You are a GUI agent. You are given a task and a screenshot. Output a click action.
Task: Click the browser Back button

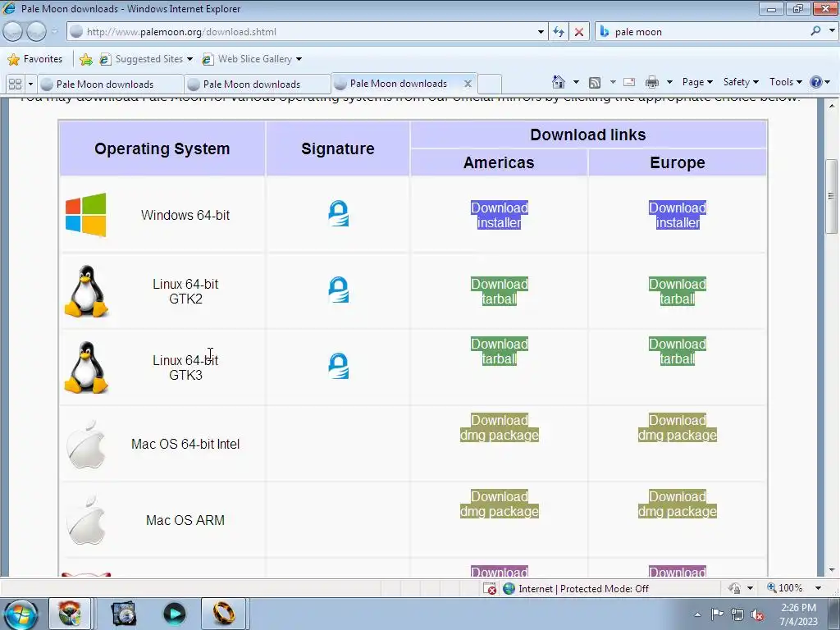coord(13,32)
